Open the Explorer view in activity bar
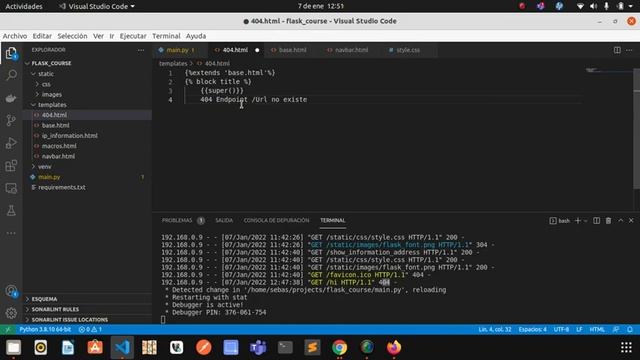 [x=11, y=53]
